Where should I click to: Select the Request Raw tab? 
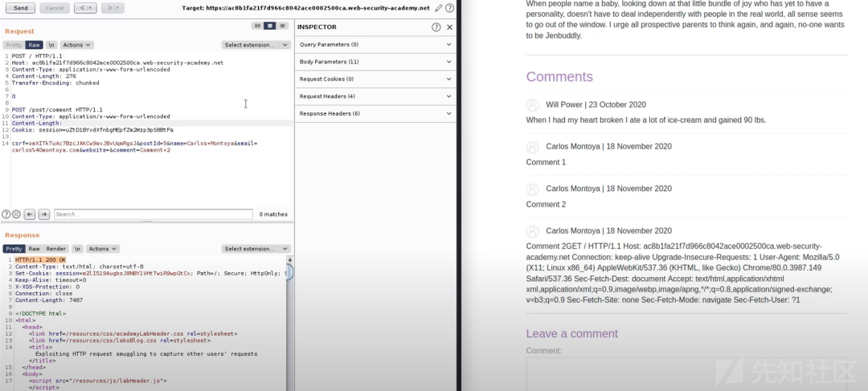(x=35, y=45)
